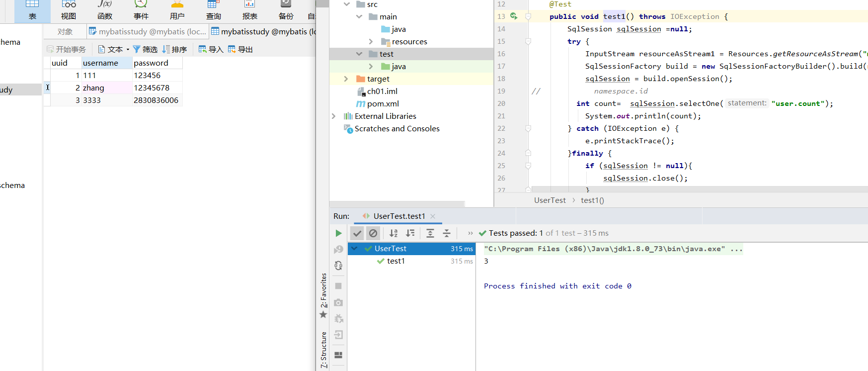Viewport: 868px width, 371px height.
Task: Expand the java folder under test
Action: [371, 66]
